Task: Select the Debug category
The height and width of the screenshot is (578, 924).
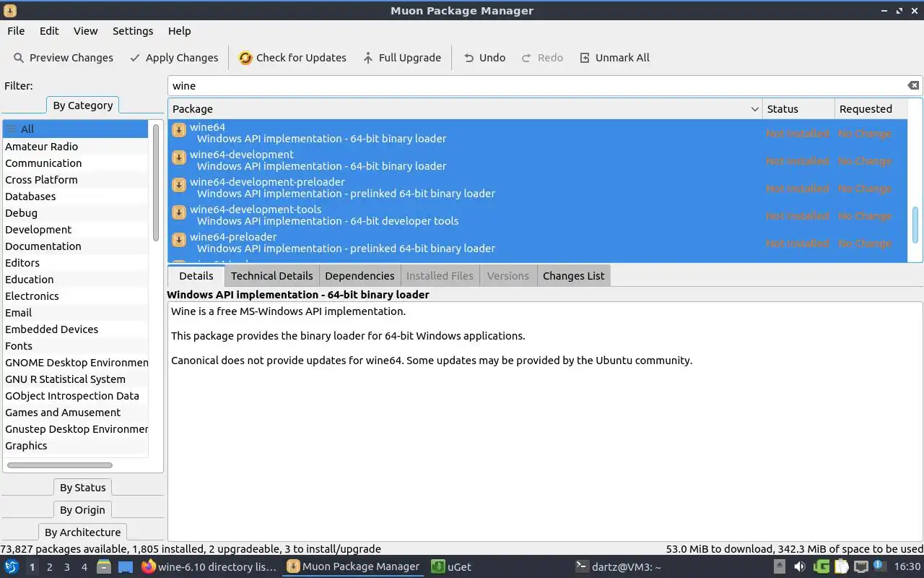Action: tap(76, 213)
